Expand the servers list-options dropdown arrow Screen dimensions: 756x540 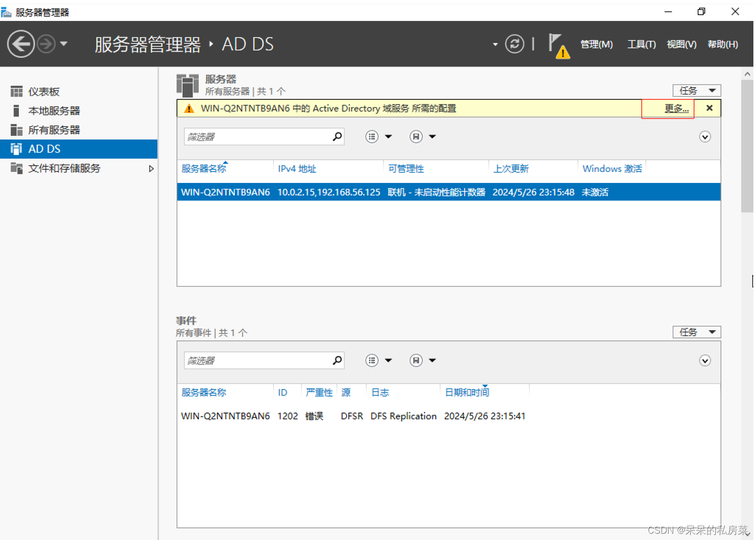388,136
